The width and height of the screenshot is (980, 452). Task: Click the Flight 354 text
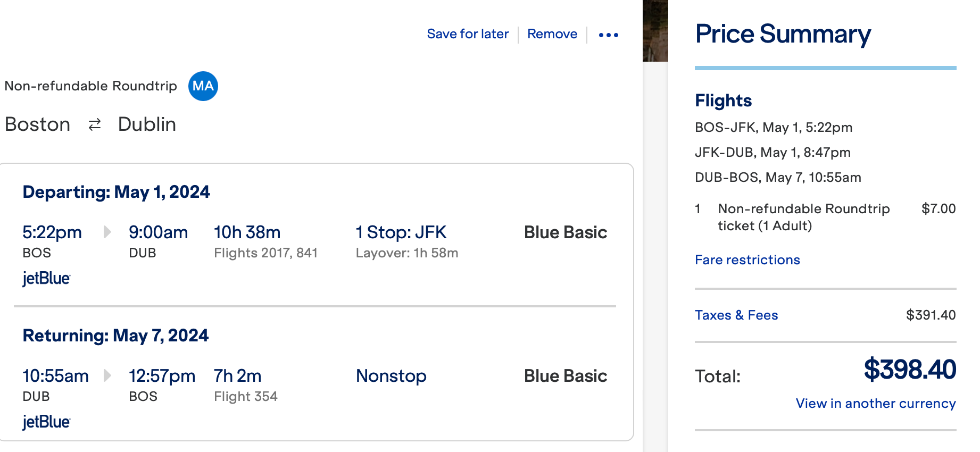point(246,397)
